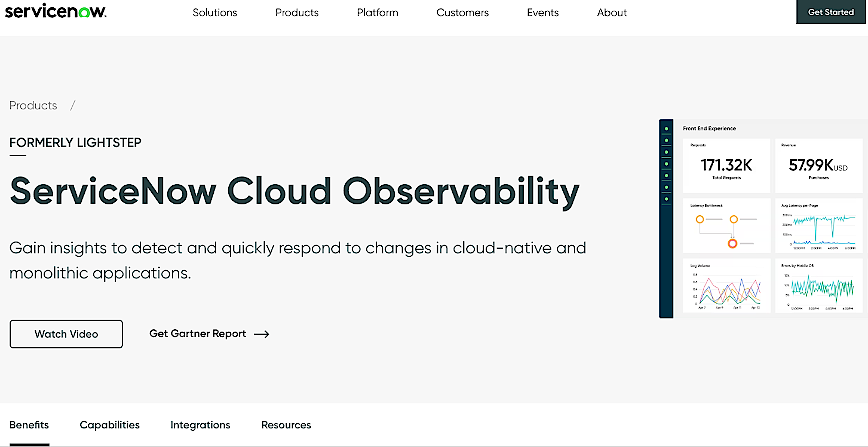Open the Customers menu

(462, 12)
